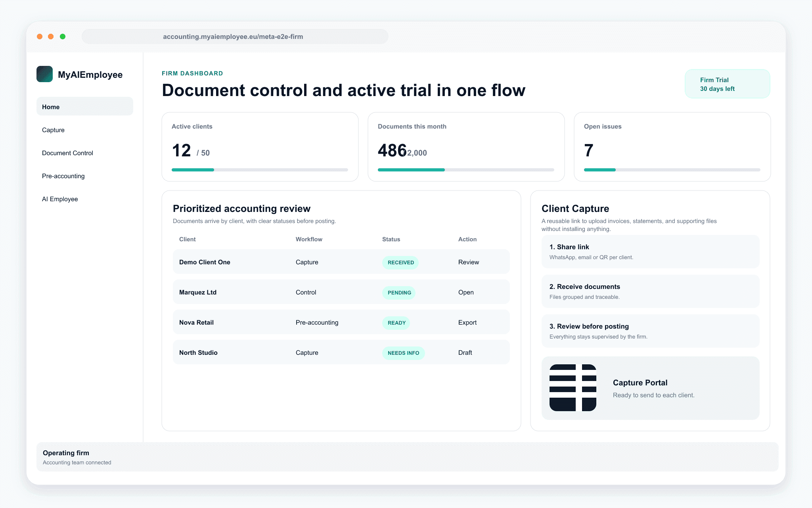
Task: Click the Documents this month progress bar
Action: pyautogui.click(x=466, y=170)
